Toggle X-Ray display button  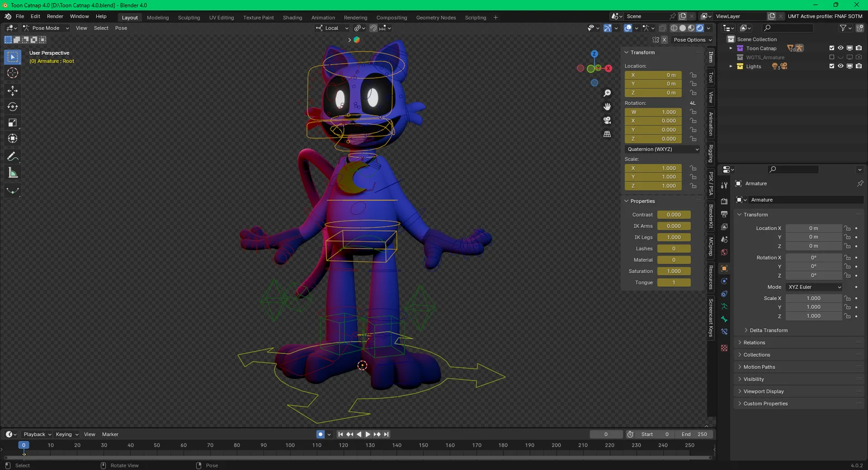[663, 28]
